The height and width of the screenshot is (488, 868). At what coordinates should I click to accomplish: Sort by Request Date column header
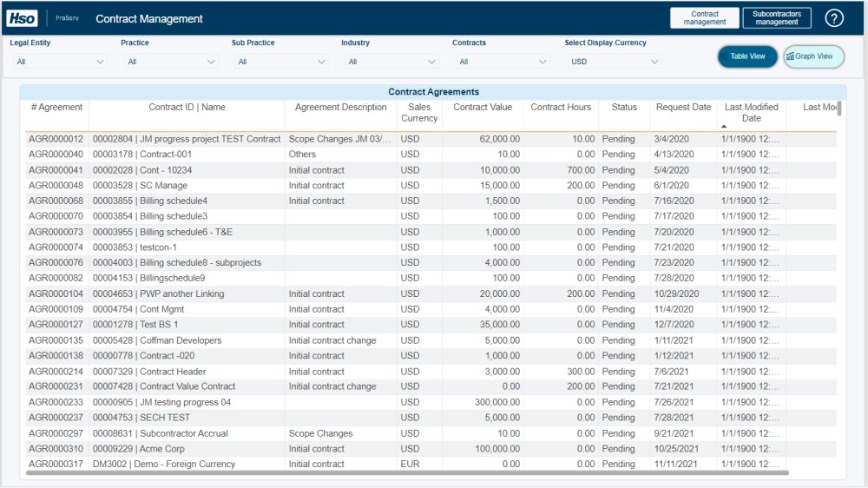point(683,108)
